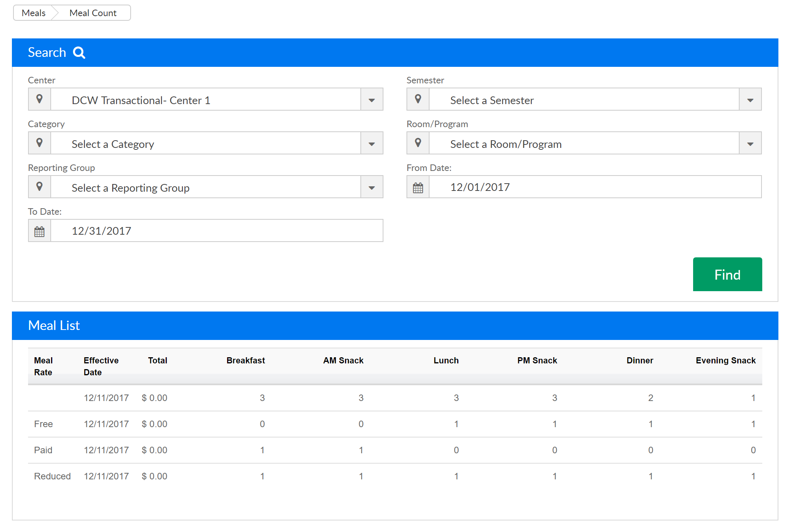The height and width of the screenshot is (532, 793).
Task: Click the Search magnifier icon
Action: [x=79, y=53]
